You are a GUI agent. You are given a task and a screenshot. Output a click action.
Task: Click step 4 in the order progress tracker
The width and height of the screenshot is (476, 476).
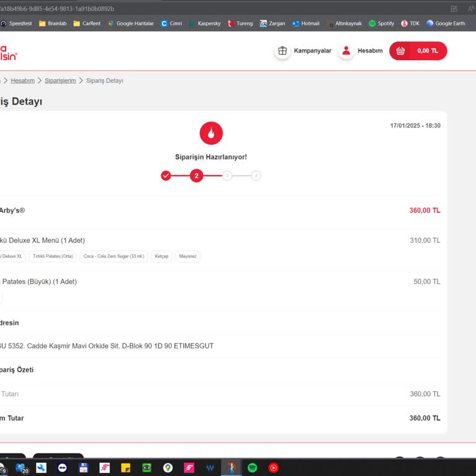(x=256, y=175)
